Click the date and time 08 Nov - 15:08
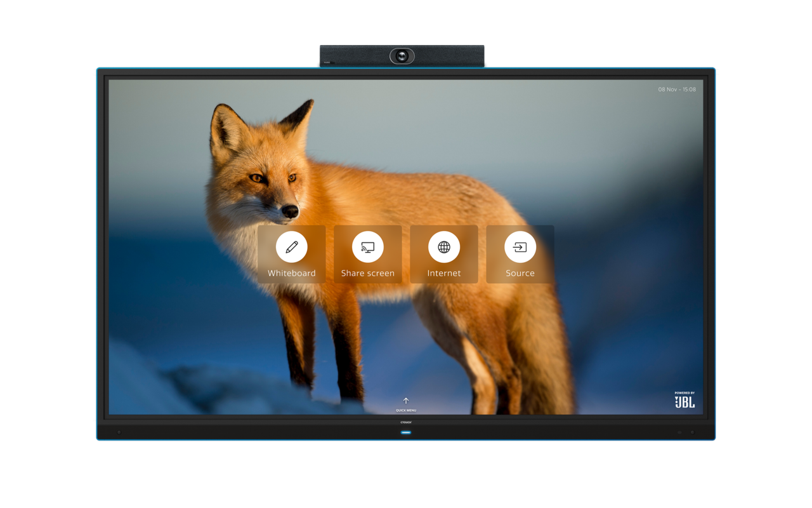 (x=677, y=90)
